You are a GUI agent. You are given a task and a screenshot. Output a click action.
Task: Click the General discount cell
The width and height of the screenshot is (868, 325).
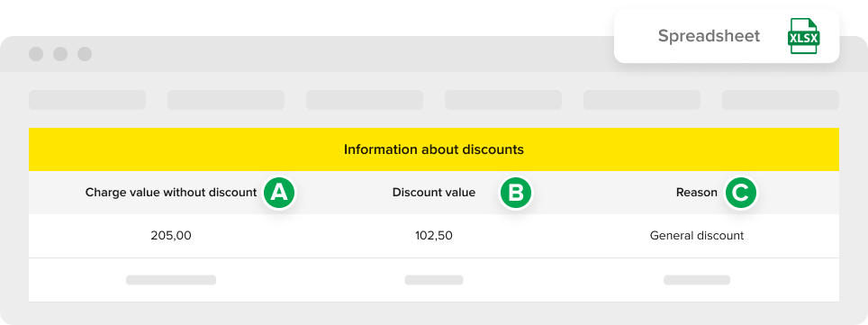pos(697,236)
